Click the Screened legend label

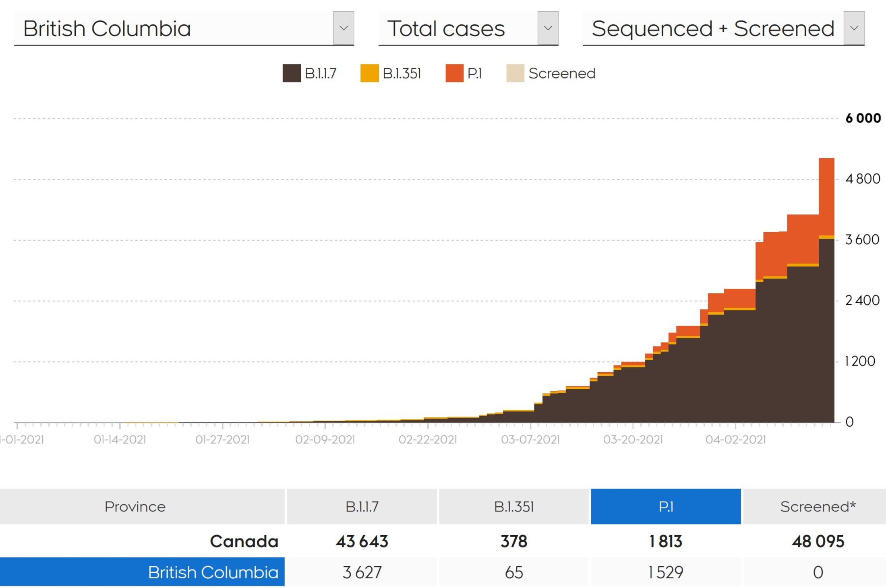561,73
